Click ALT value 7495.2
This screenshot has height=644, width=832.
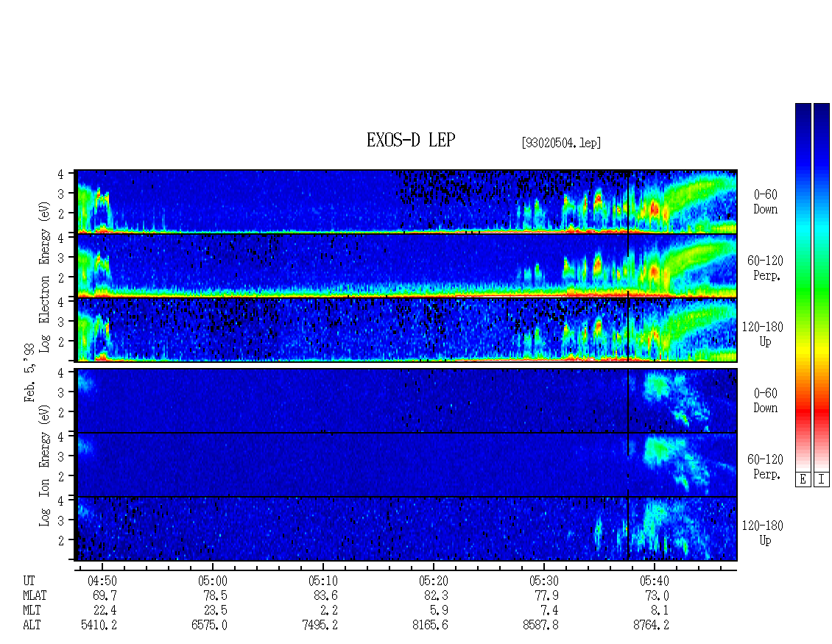[320, 626]
